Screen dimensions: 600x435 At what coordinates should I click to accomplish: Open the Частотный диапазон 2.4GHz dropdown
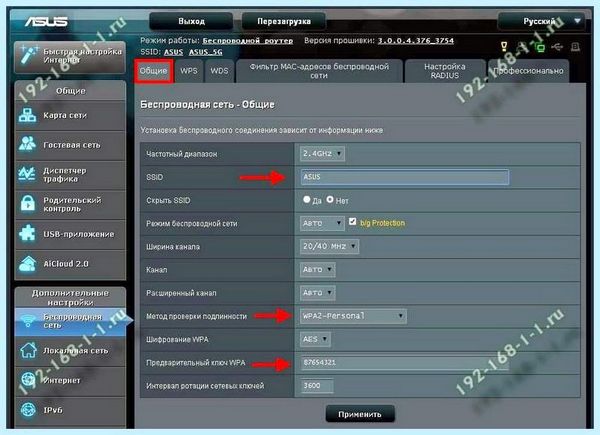(322, 154)
